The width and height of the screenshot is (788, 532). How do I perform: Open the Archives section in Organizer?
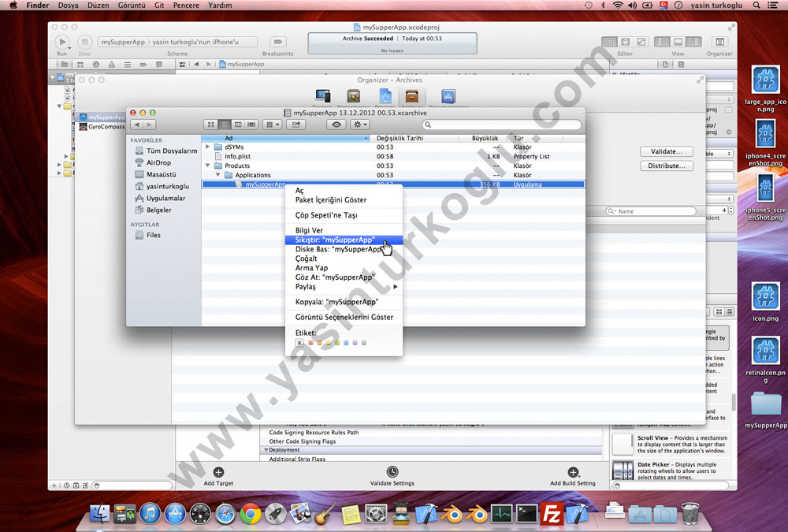(411, 95)
